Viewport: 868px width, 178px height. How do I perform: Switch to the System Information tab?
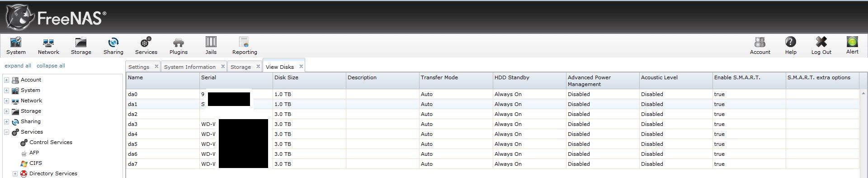[x=190, y=67]
